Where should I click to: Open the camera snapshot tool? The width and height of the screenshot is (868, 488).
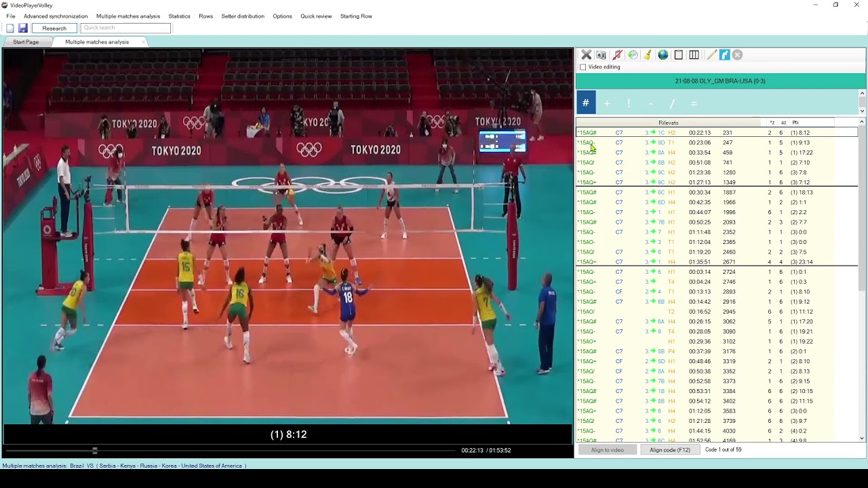(x=599, y=55)
